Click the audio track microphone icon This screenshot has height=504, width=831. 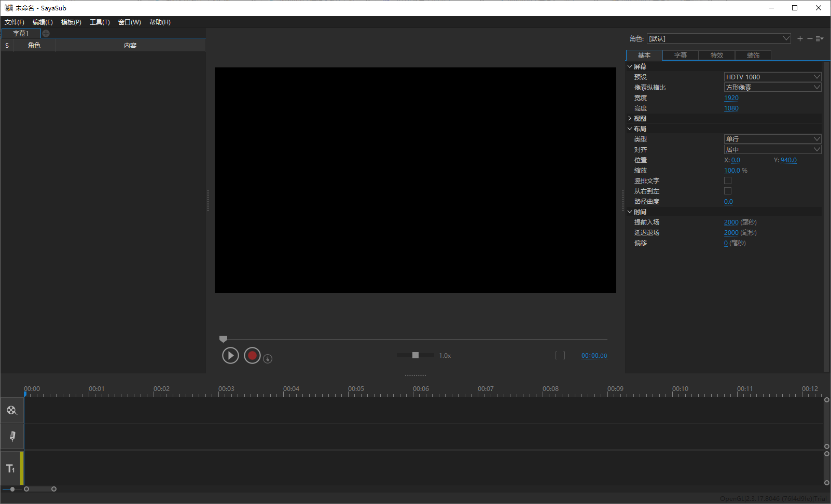click(12, 436)
